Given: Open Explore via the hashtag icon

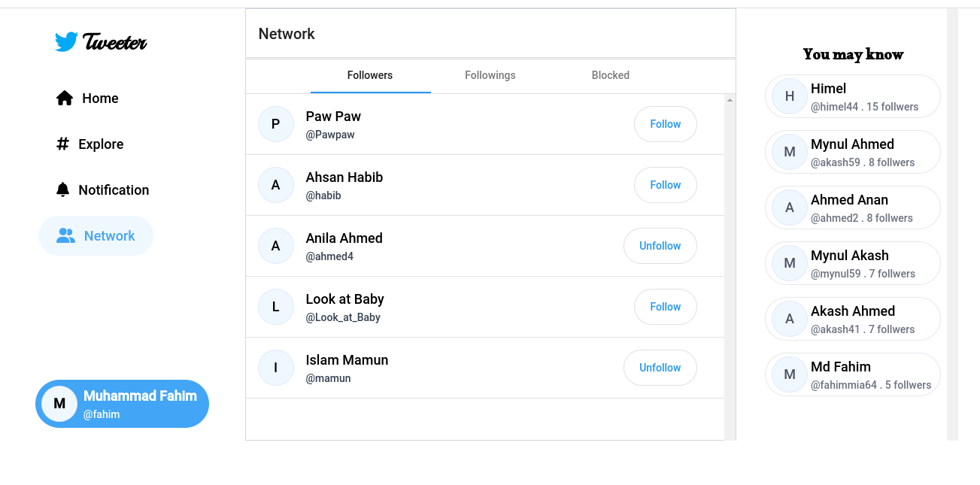Looking at the screenshot, I should [x=63, y=144].
